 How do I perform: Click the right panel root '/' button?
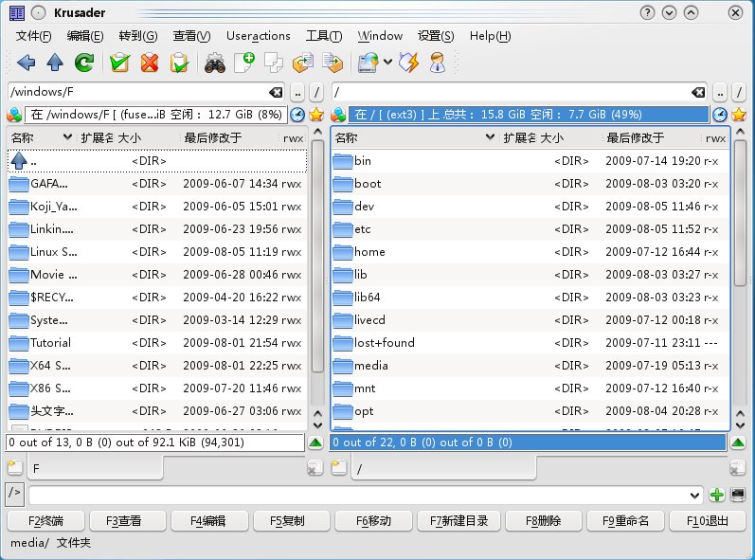[739, 93]
